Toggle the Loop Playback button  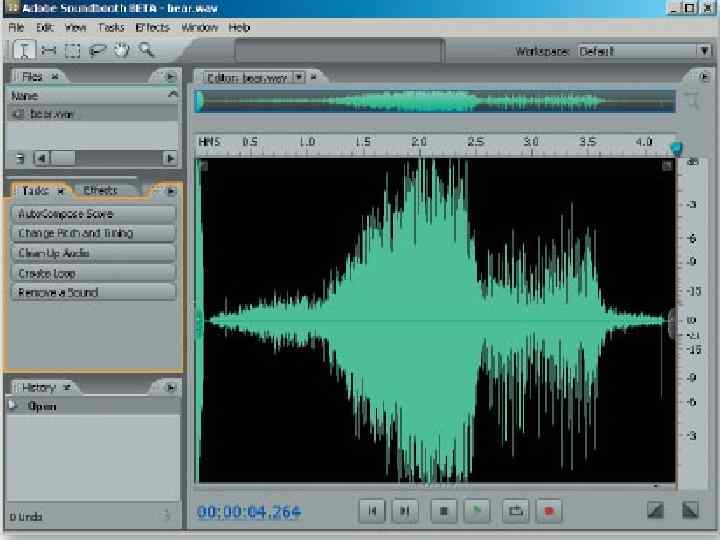[516, 511]
